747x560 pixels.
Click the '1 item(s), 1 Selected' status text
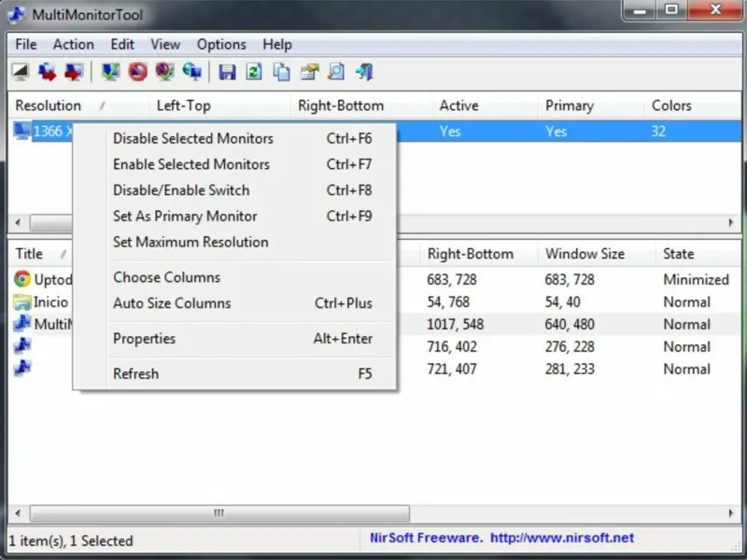click(x=71, y=541)
